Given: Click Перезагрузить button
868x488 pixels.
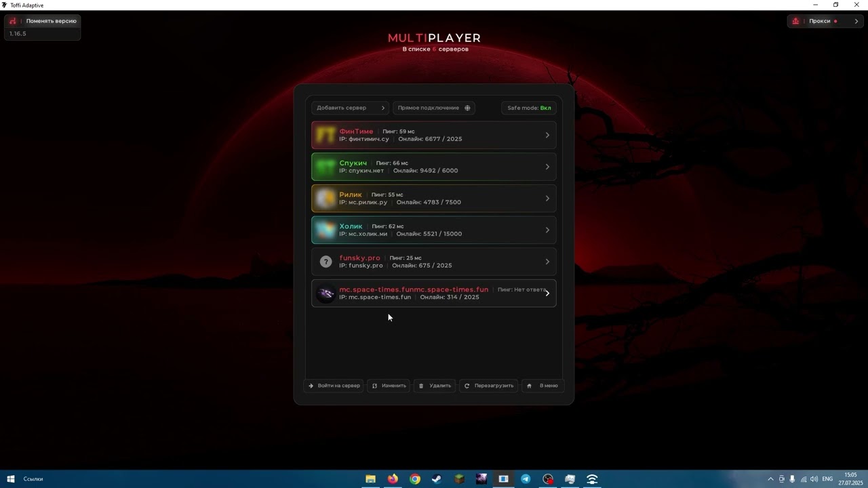Looking at the screenshot, I should click(x=488, y=386).
